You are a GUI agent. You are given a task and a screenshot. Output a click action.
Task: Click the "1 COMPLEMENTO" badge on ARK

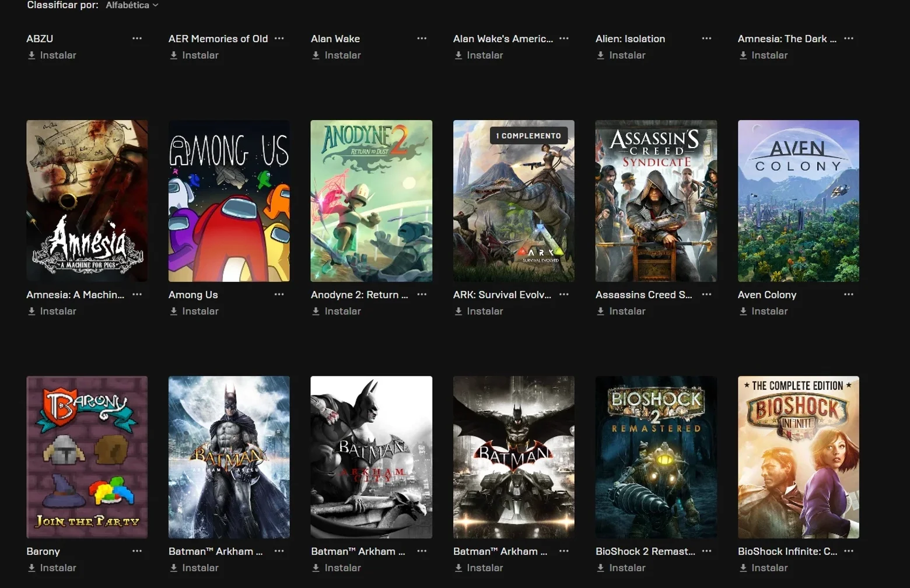(528, 135)
